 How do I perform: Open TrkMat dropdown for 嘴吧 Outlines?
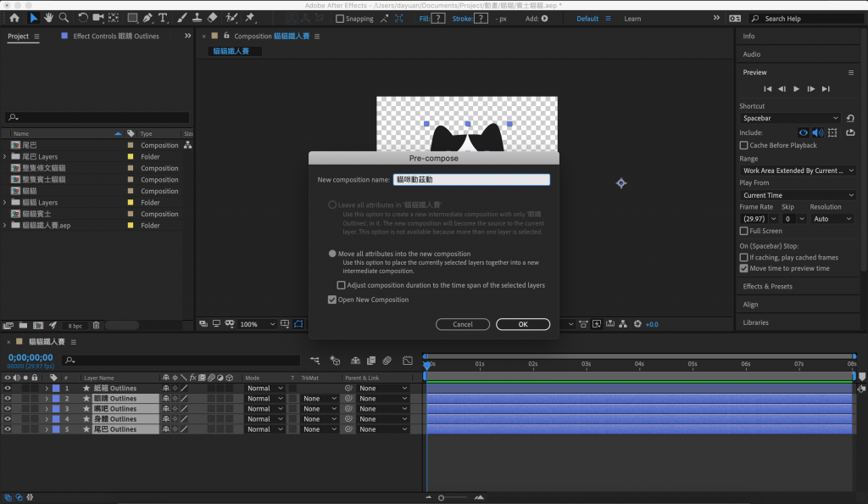point(319,409)
